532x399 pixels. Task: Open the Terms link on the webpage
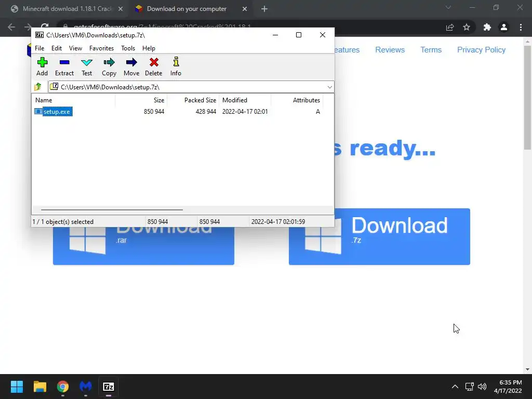[x=431, y=50]
